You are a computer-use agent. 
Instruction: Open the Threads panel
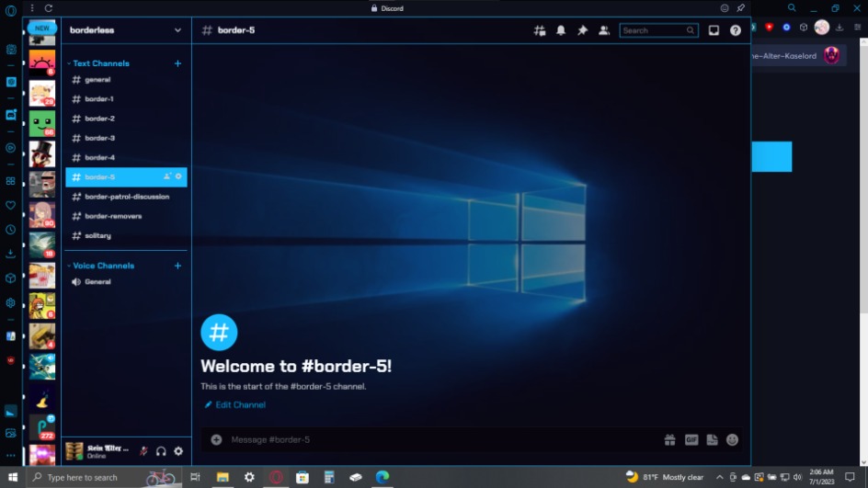[540, 30]
